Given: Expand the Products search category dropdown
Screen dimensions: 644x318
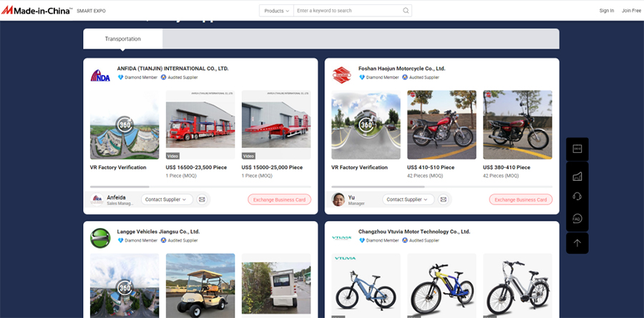Looking at the screenshot, I should 276,11.
